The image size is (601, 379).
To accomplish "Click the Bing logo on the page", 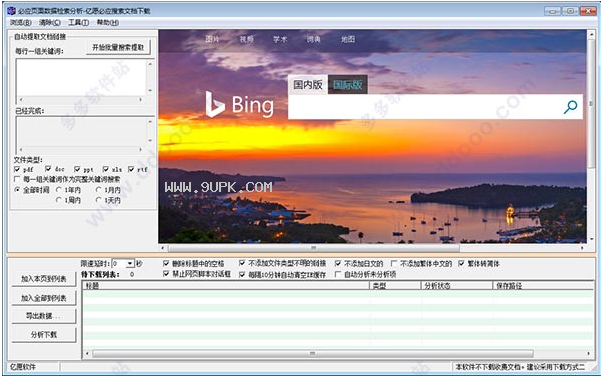I will point(239,104).
